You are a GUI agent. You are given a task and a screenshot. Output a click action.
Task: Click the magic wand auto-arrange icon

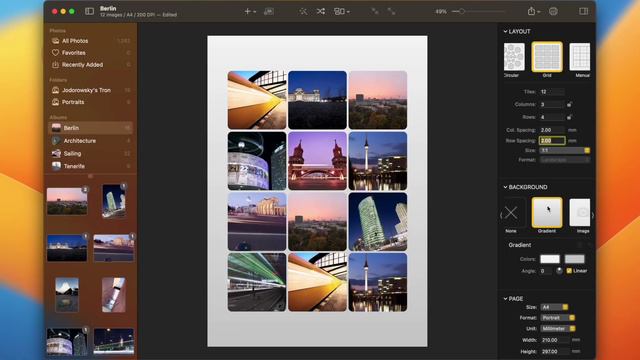[x=303, y=11]
